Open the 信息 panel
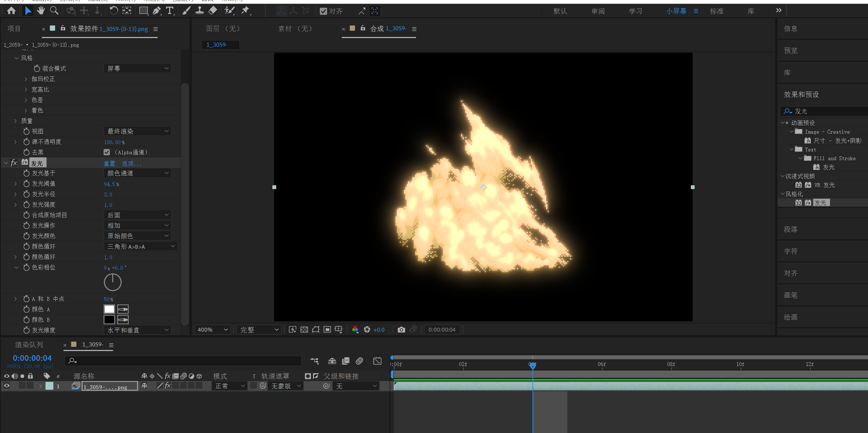The height and width of the screenshot is (433, 868). pos(791,29)
